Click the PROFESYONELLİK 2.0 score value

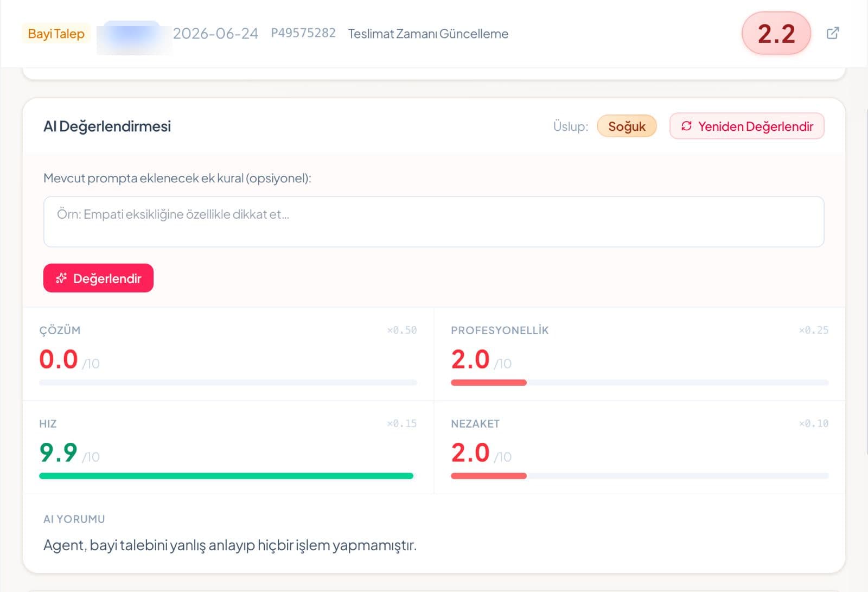pyautogui.click(x=470, y=359)
